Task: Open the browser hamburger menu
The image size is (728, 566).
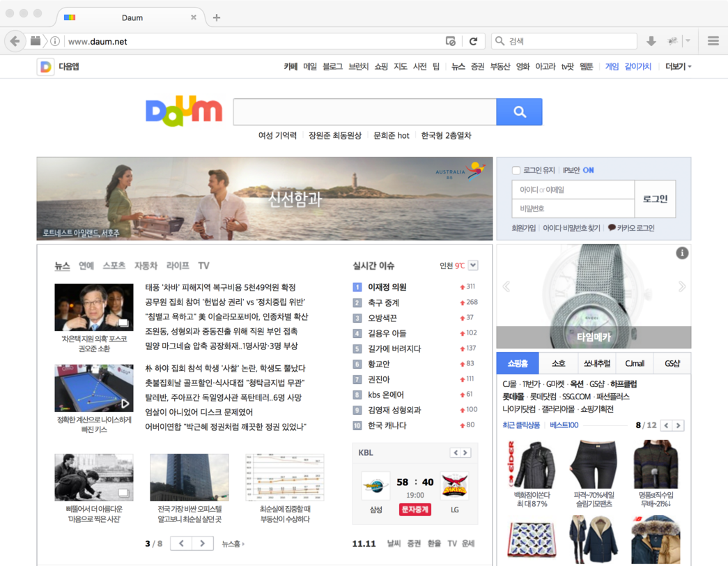Action: point(713,41)
